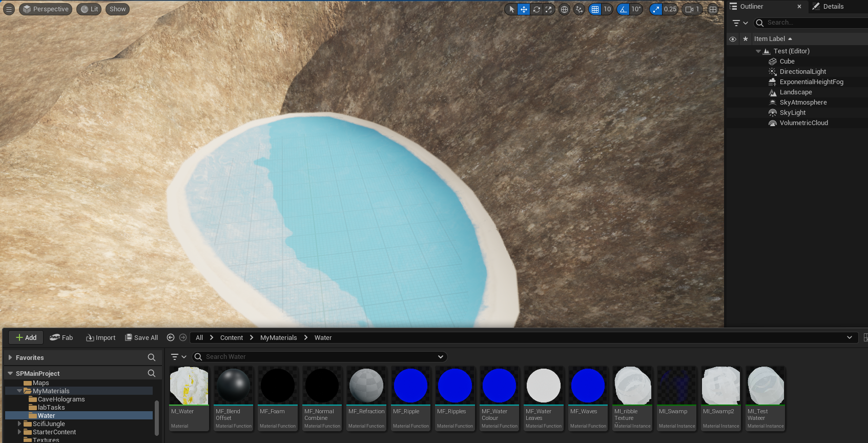Screen dimensions: 868x443
Task: Select the MF_Foam material function asset
Action: [x=278, y=398]
